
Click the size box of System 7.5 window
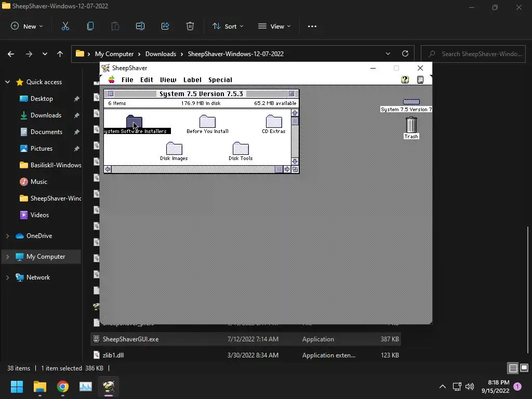[x=295, y=169]
